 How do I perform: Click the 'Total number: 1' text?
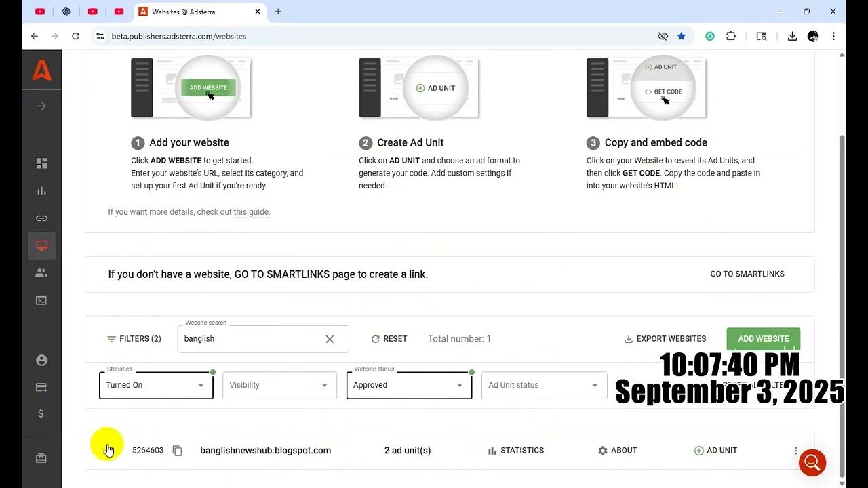(x=459, y=339)
